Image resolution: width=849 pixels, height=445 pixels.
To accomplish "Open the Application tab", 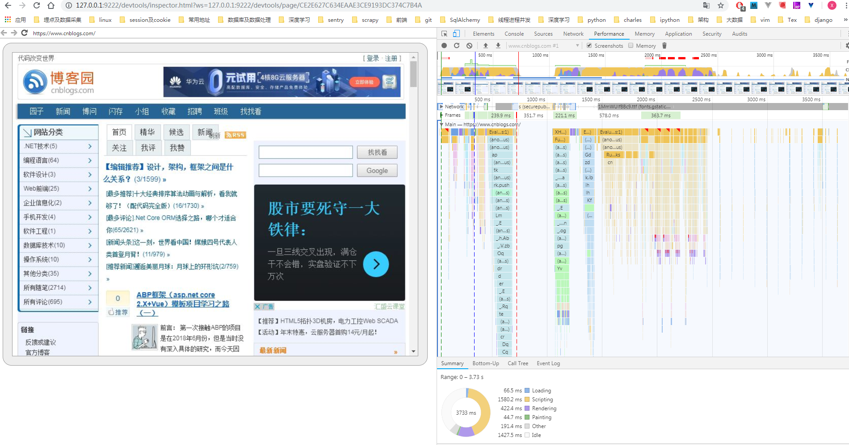I will 678,34.
